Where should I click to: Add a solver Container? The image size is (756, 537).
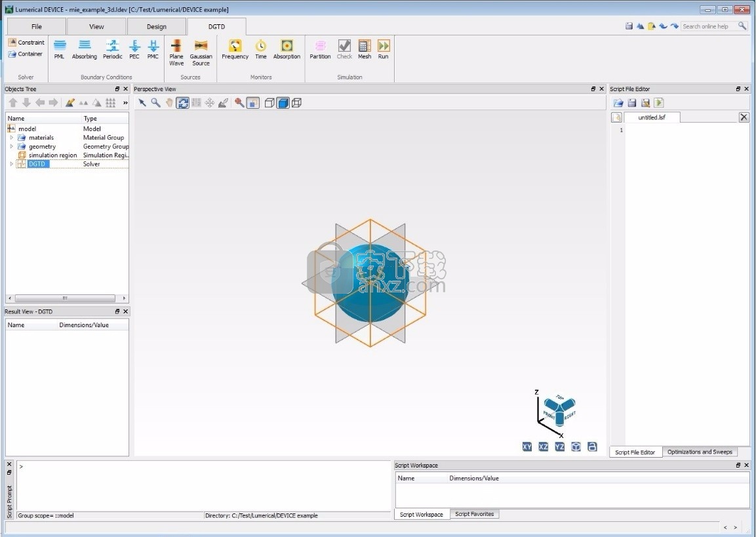click(26, 54)
